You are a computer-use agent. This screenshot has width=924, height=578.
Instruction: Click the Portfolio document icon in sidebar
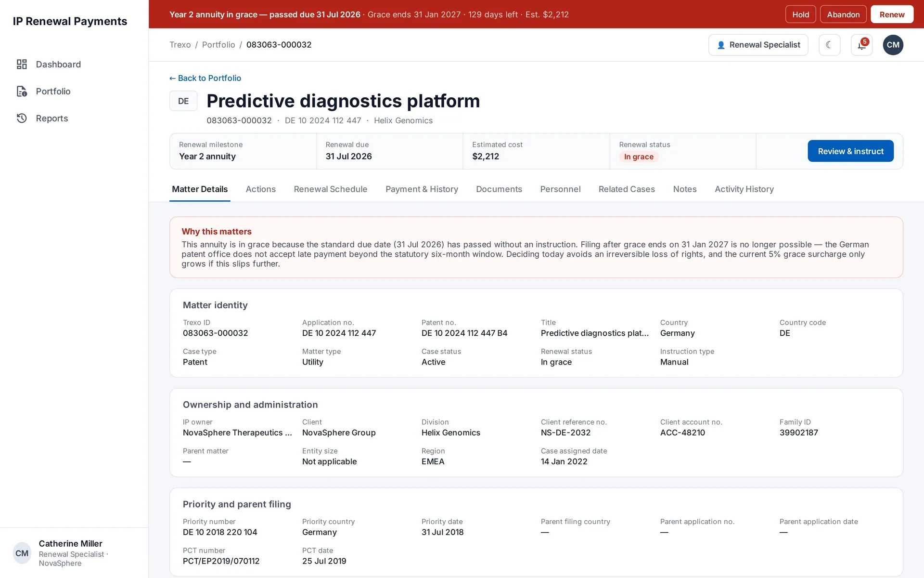(x=22, y=92)
